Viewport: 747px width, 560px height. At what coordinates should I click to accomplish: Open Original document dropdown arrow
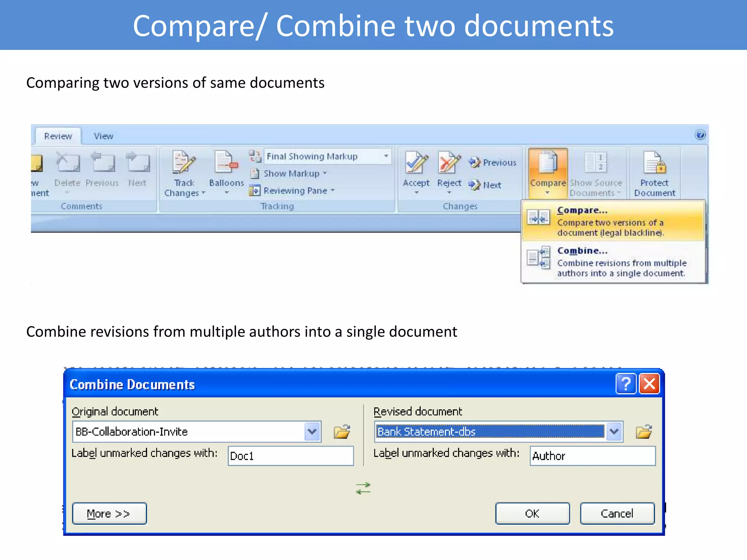[312, 432]
